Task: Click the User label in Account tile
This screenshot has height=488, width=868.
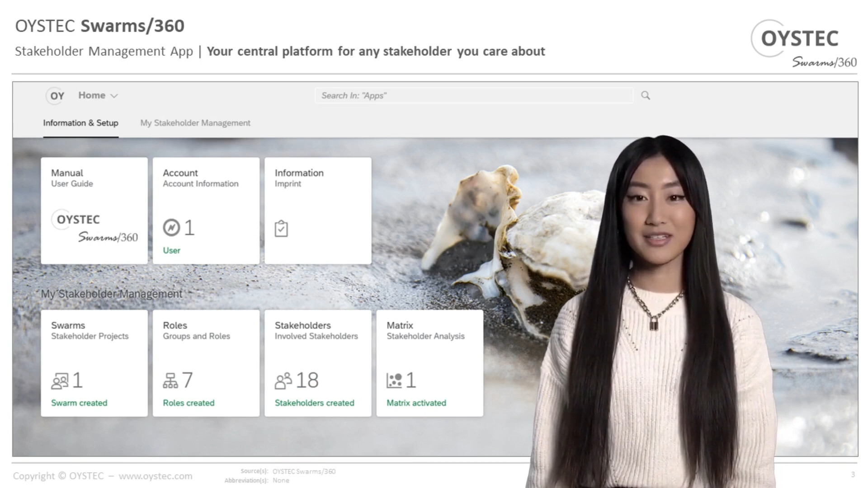Action: (171, 250)
